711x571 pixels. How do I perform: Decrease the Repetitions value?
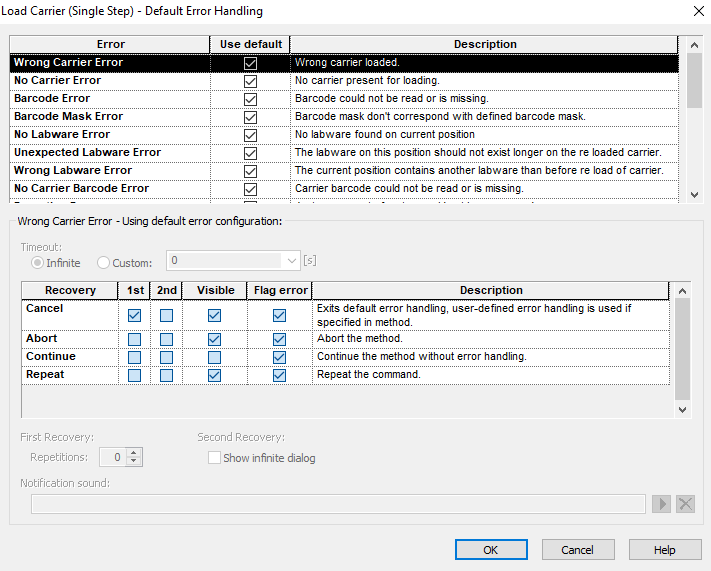point(135,462)
